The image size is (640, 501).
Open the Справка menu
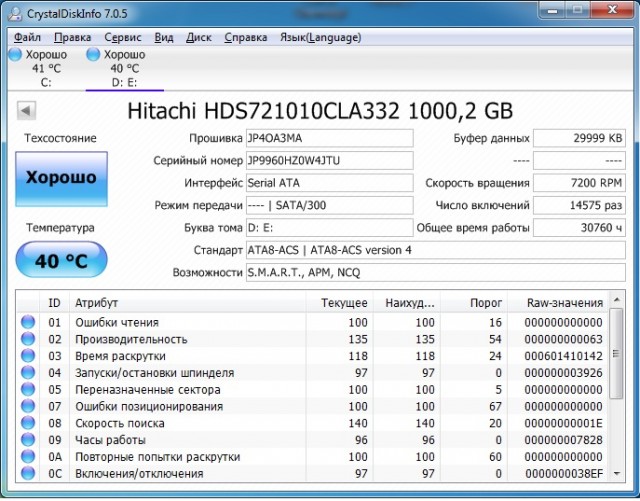click(x=246, y=38)
